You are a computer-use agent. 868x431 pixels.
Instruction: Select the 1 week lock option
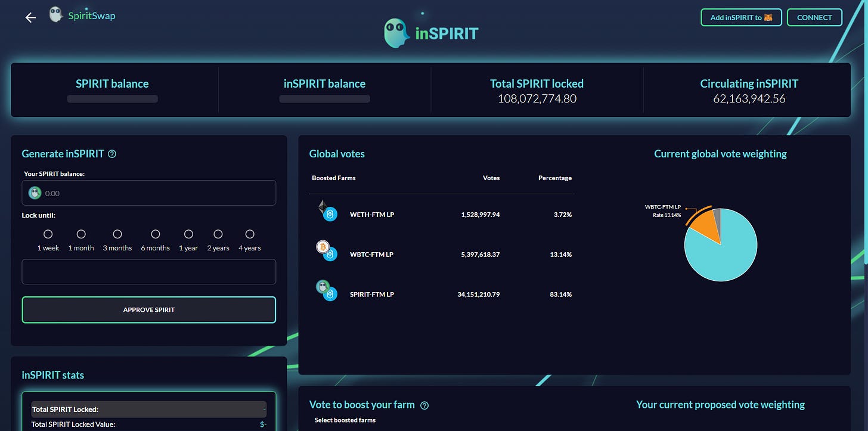coord(48,234)
